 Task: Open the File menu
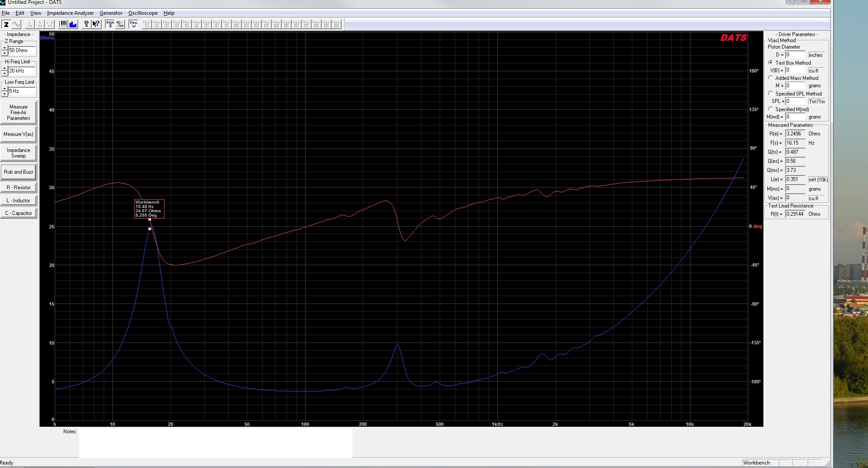6,13
